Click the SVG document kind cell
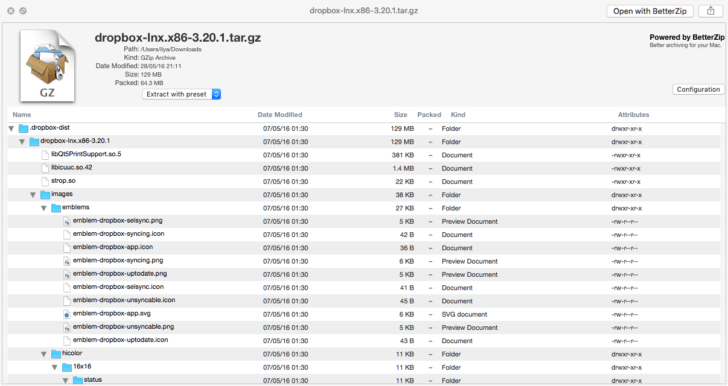Image resolution: width=728 pixels, height=386 pixels. point(464,314)
